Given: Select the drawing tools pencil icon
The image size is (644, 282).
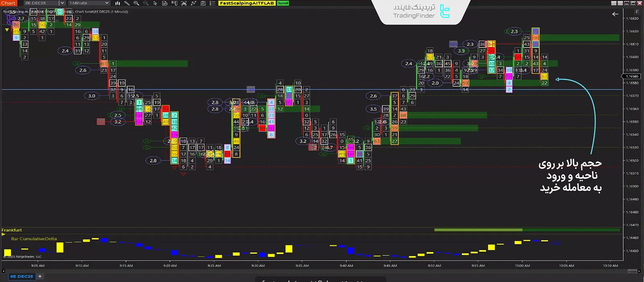Looking at the screenshot, I should (127, 3).
